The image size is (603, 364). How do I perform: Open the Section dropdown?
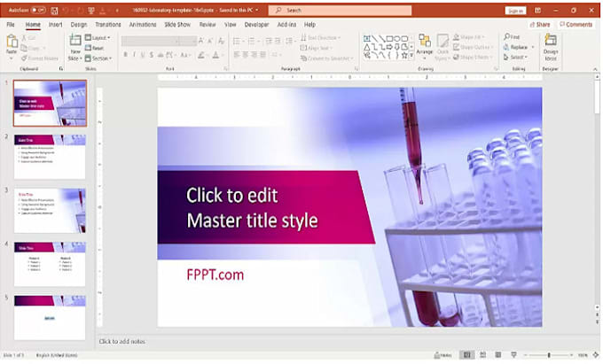click(x=98, y=58)
